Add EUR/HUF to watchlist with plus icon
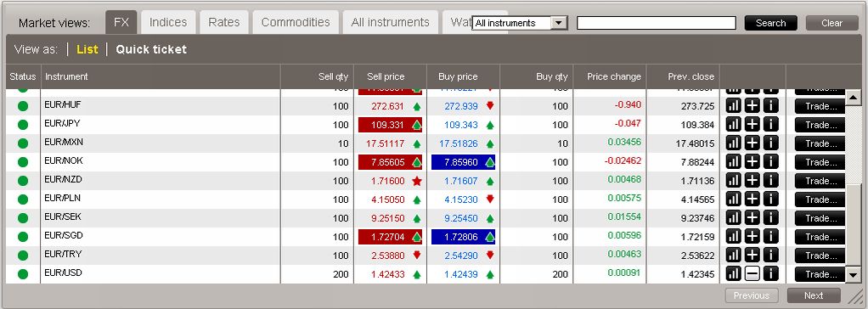 click(752, 106)
